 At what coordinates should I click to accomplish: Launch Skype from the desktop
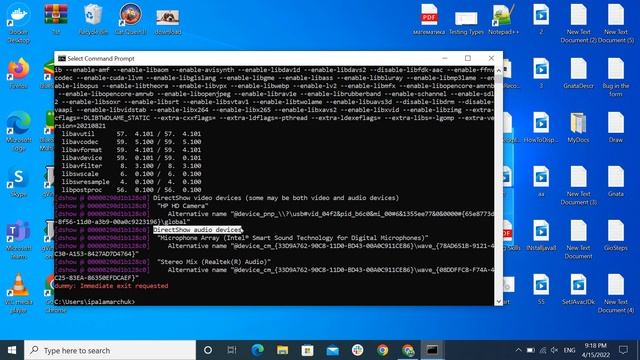tap(18, 182)
